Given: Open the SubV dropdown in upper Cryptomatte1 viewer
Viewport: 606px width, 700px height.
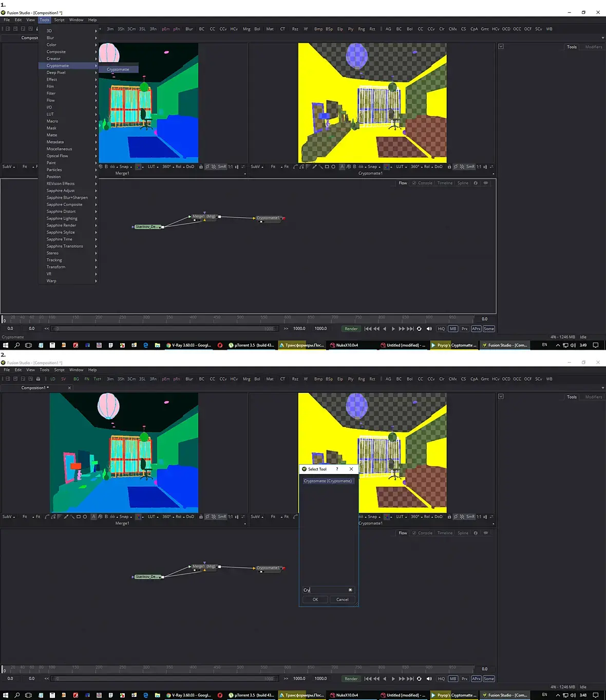Looking at the screenshot, I should click(257, 166).
